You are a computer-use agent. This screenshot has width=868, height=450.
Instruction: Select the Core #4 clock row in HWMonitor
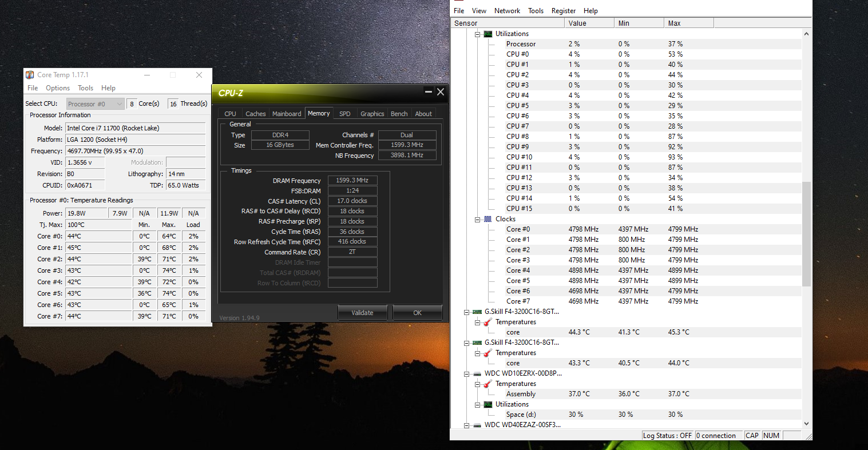coord(627,270)
